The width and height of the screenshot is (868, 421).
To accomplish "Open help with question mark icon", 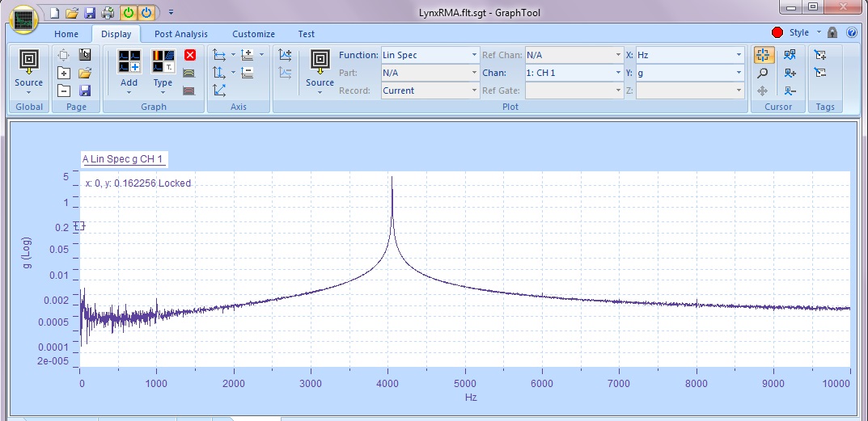I will (x=852, y=32).
